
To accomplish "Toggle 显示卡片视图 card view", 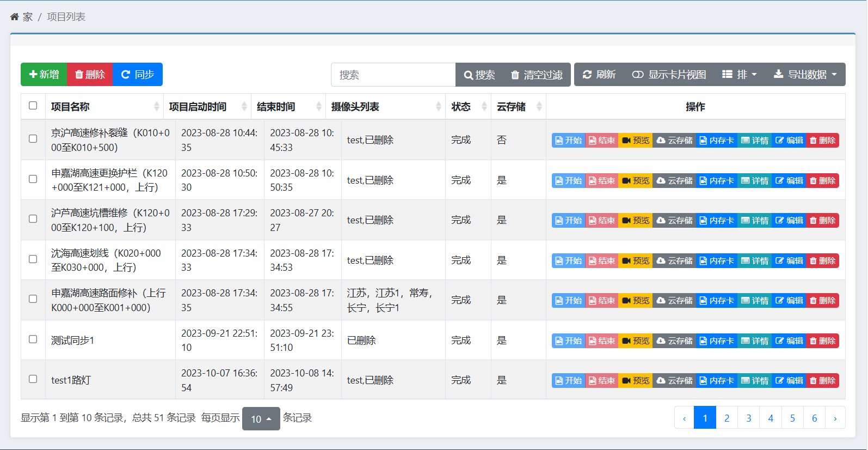I will [669, 75].
